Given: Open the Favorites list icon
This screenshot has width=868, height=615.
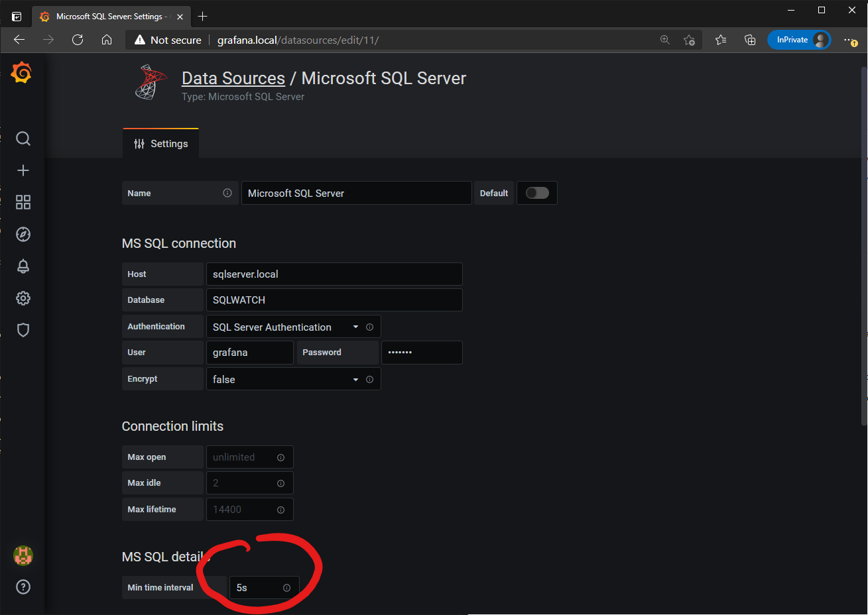Looking at the screenshot, I should pos(721,40).
